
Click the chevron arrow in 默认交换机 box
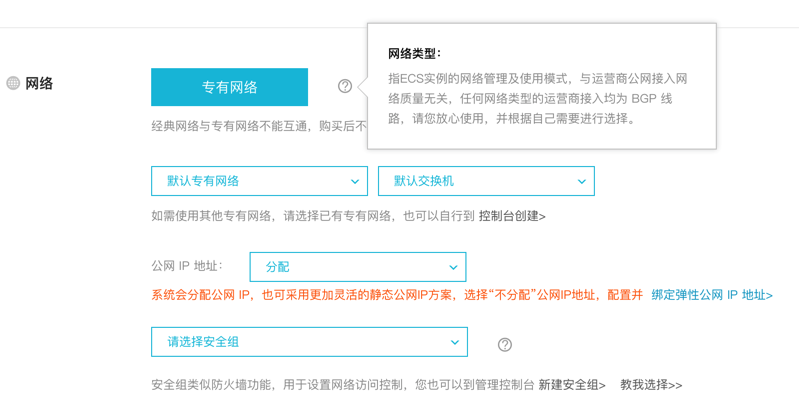click(x=581, y=181)
